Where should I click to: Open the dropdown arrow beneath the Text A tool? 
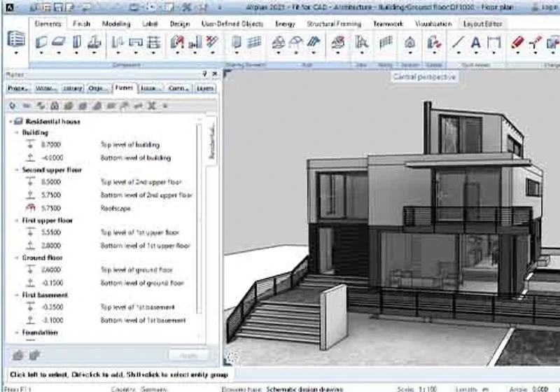click(476, 52)
